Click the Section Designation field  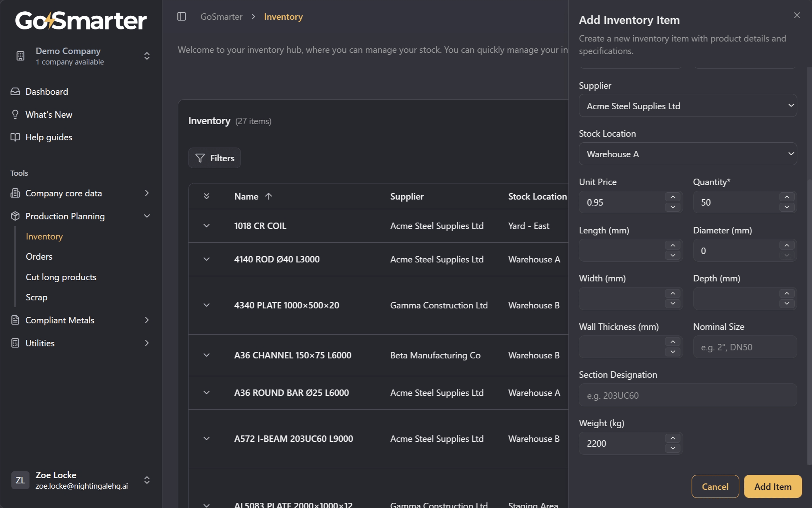[x=688, y=395]
